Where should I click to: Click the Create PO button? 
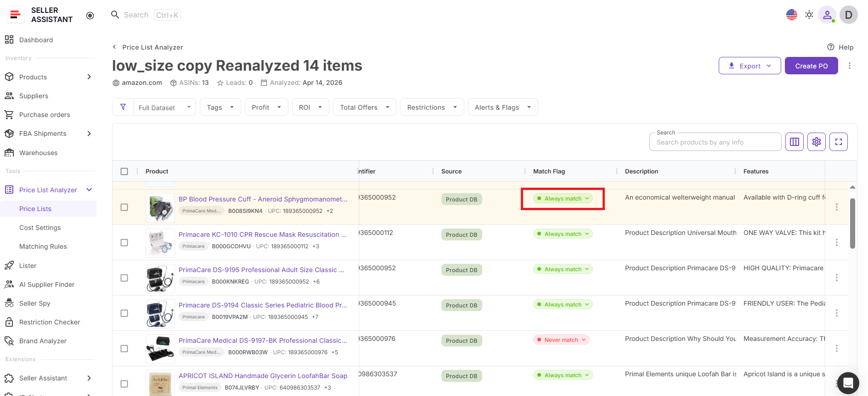812,66
